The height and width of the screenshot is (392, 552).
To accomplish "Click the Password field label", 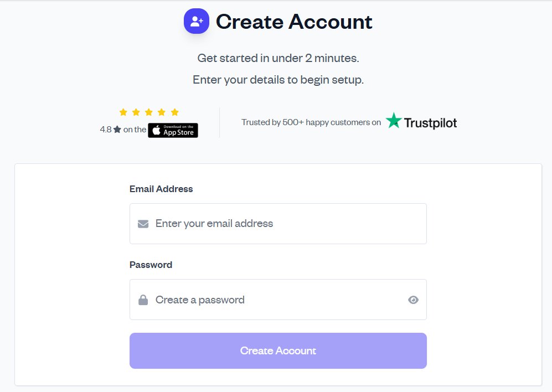I will coord(151,265).
